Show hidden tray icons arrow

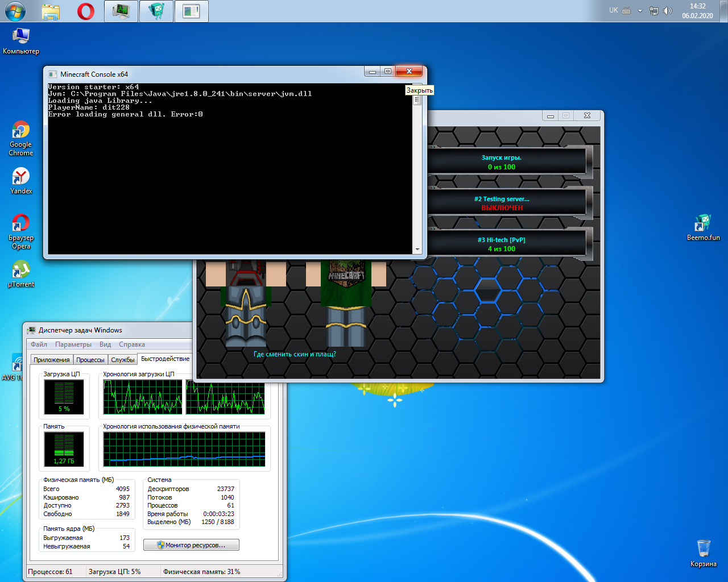coord(640,11)
